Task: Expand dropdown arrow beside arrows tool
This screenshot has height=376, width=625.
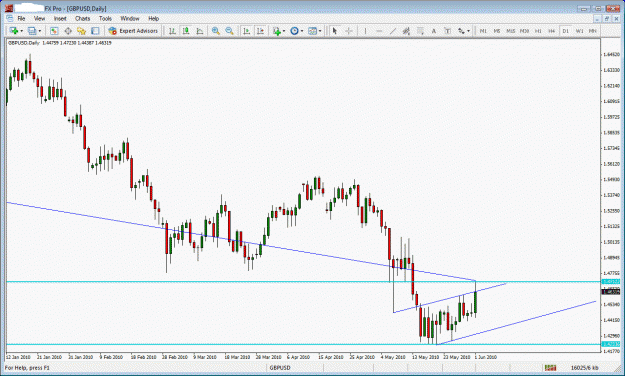Action: point(468,31)
